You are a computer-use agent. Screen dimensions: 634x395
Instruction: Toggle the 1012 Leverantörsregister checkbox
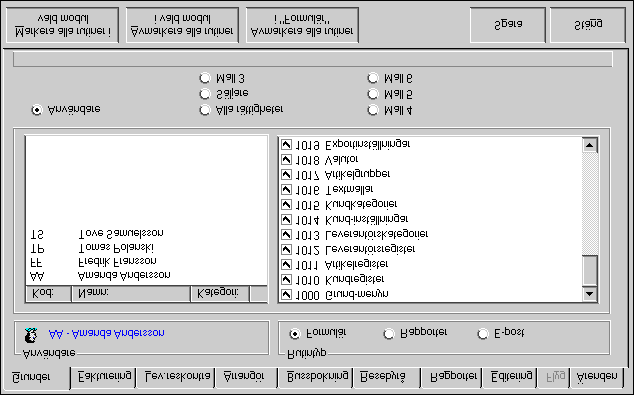286,249
